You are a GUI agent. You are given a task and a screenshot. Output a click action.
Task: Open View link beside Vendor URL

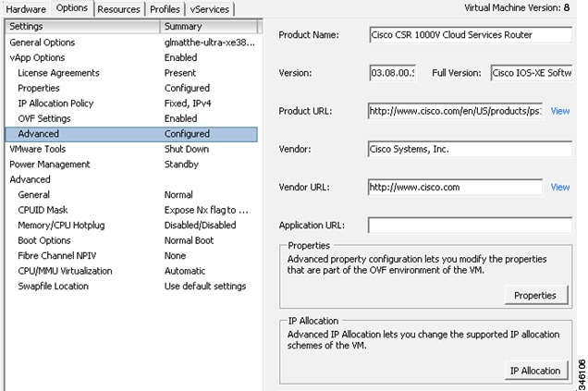click(560, 187)
